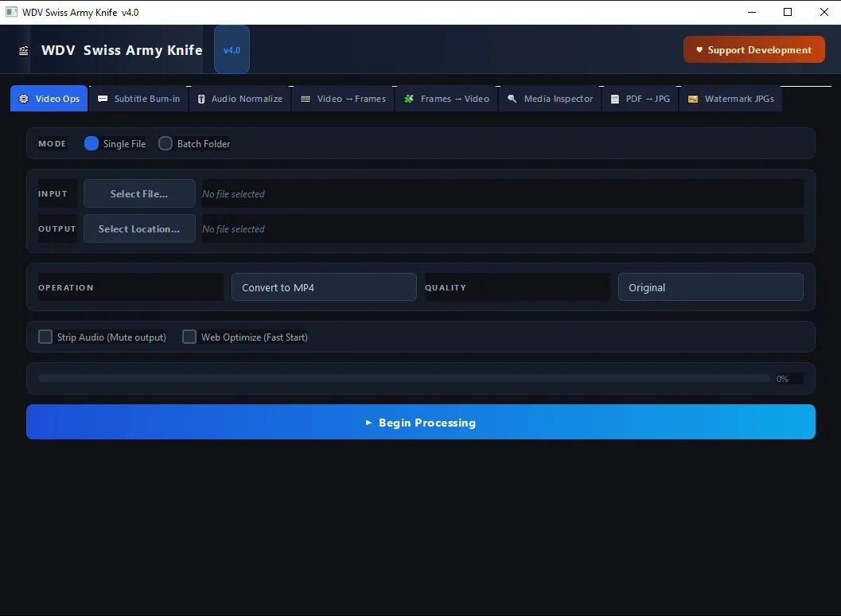Switch to the Video Ops tab
Screen dimensions: 841x616
click(49, 99)
